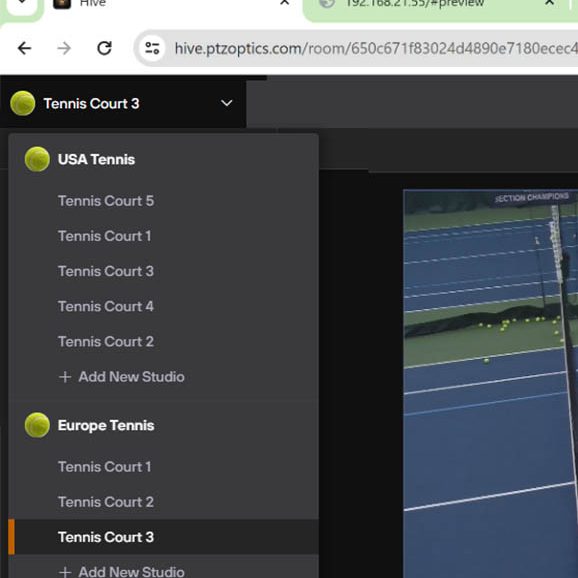Open site information icon in address bar
The height and width of the screenshot is (578, 578).
(x=152, y=48)
